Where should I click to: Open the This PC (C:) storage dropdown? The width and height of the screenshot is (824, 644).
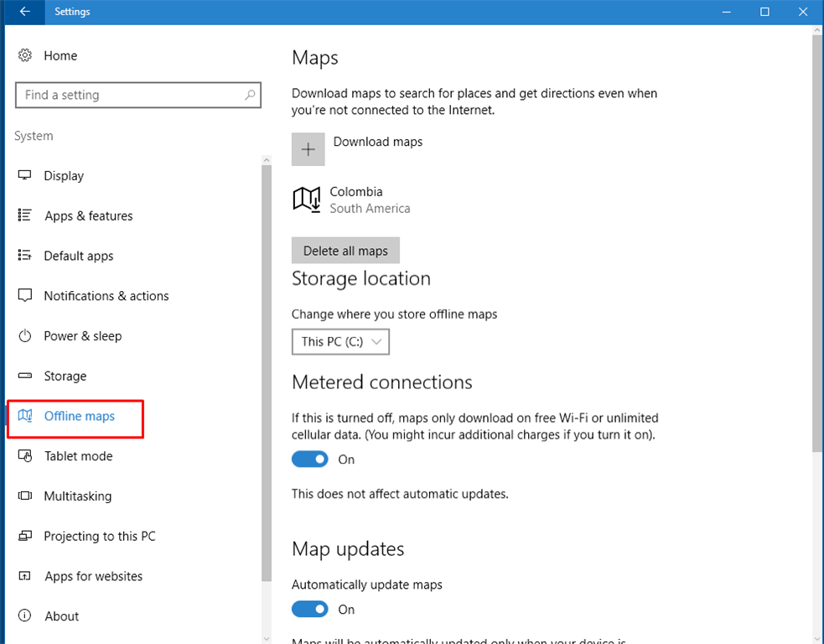(x=340, y=341)
